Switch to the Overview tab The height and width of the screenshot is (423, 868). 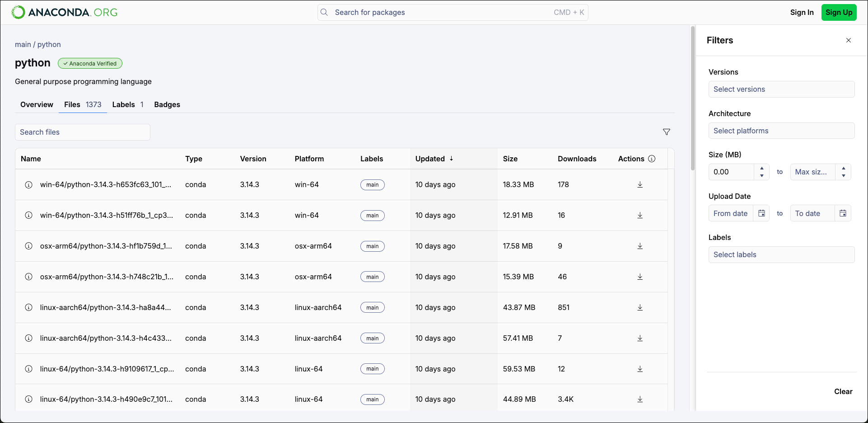pyautogui.click(x=37, y=104)
